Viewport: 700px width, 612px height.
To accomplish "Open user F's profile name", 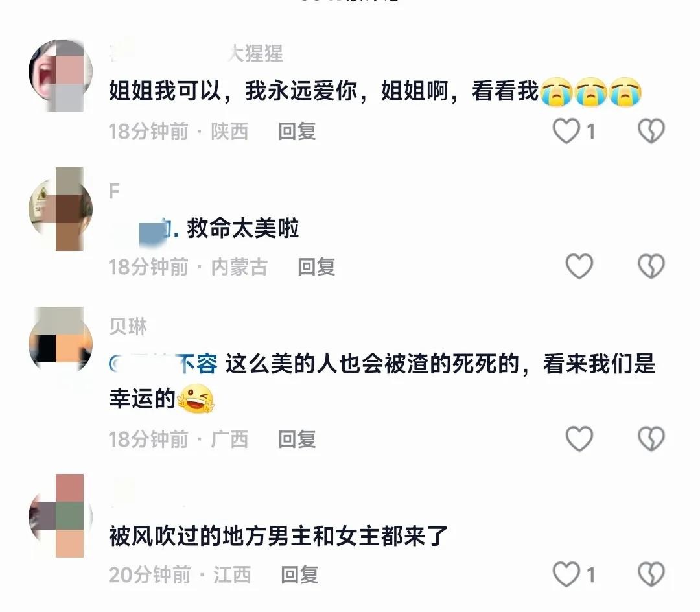I will point(114,191).
